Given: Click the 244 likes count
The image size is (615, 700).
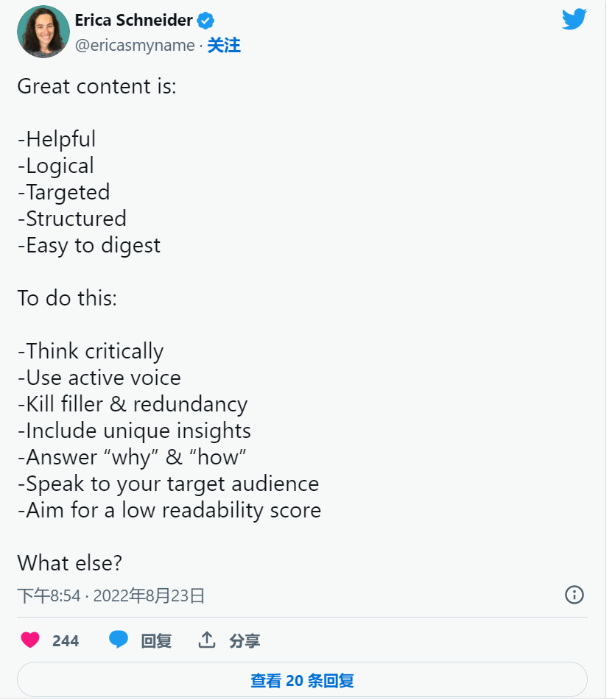Looking at the screenshot, I should (66, 640).
